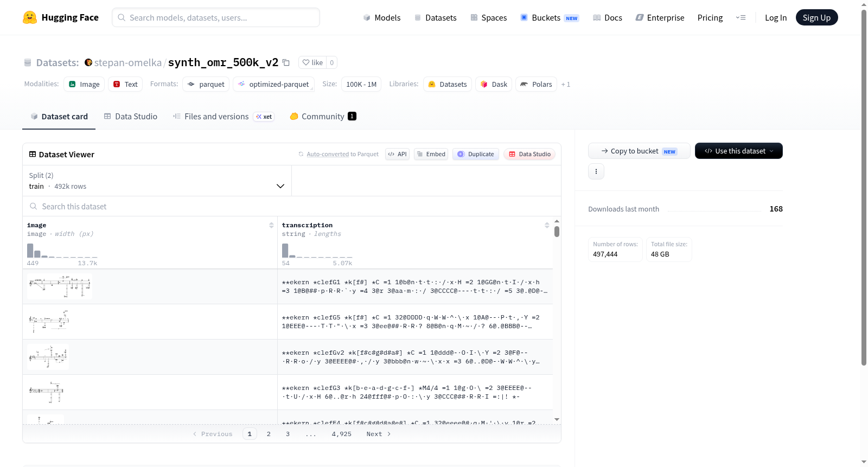Open Data Studio from viewer header

529,154
